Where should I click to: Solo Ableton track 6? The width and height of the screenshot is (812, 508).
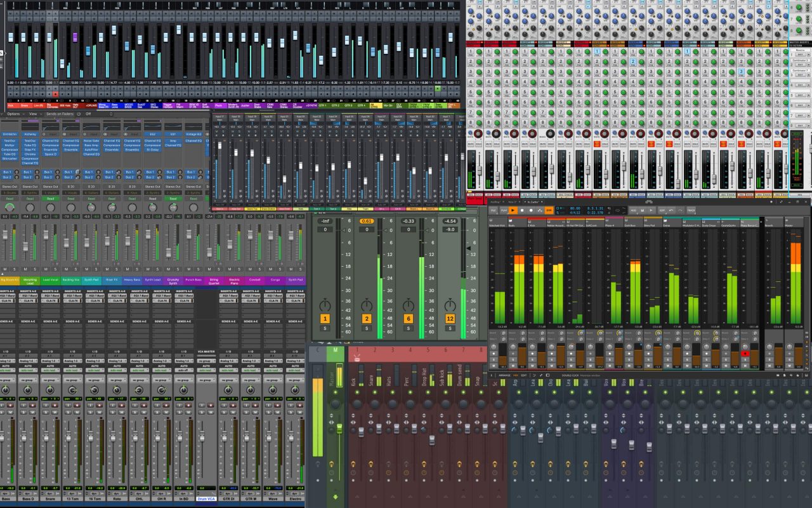tap(408, 328)
